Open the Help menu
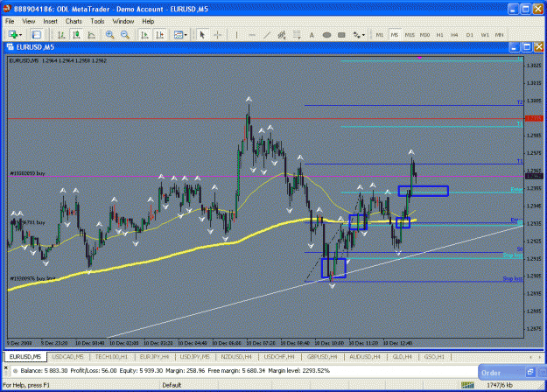Viewport: 547px width, 392px height. (148, 21)
